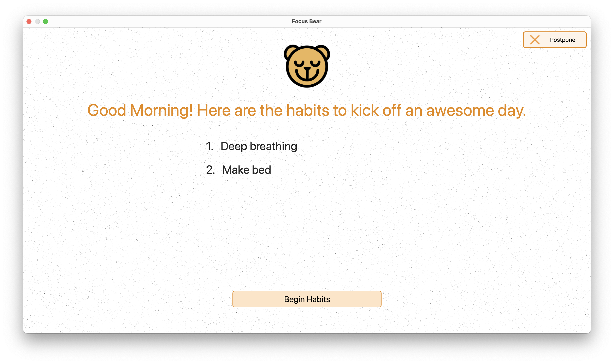The width and height of the screenshot is (614, 364).
Task: Click the number 1. list marker
Action: (209, 146)
